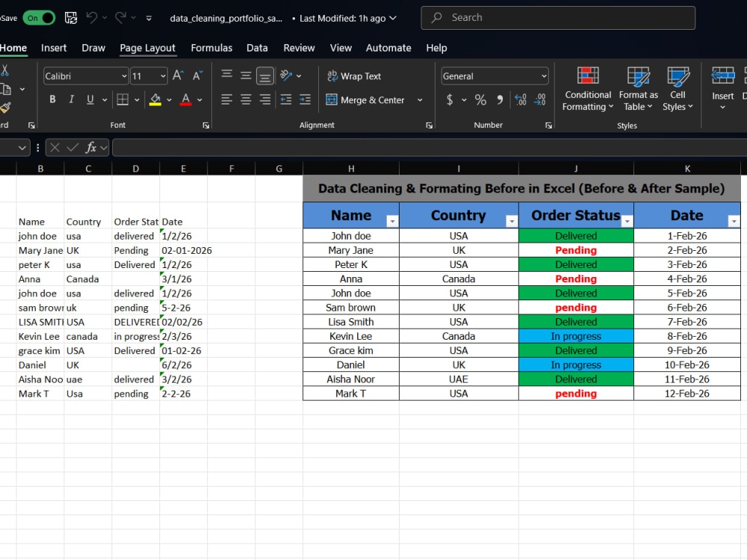Decrease decimal places
This screenshot has width=747, height=560.
[x=540, y=99]
